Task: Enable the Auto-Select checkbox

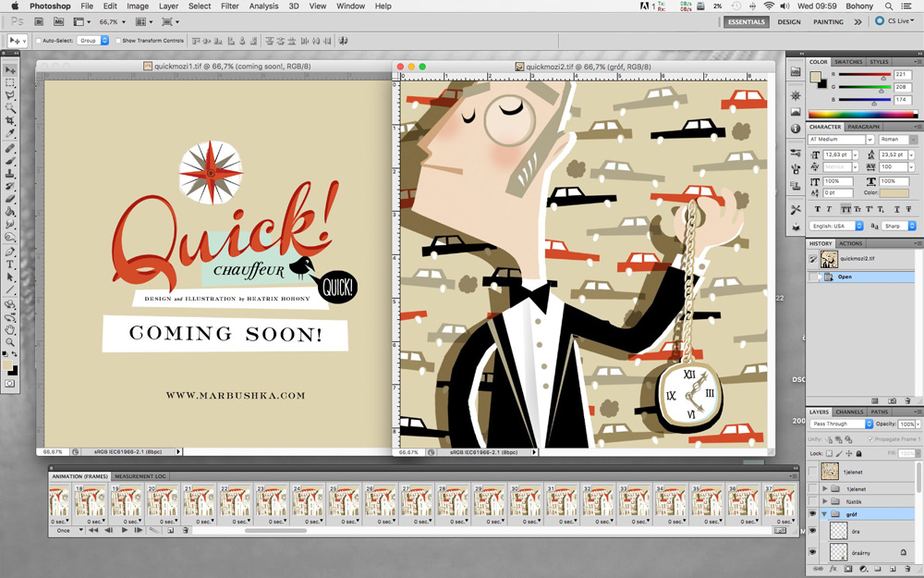Action: click(x=39, y=41)
